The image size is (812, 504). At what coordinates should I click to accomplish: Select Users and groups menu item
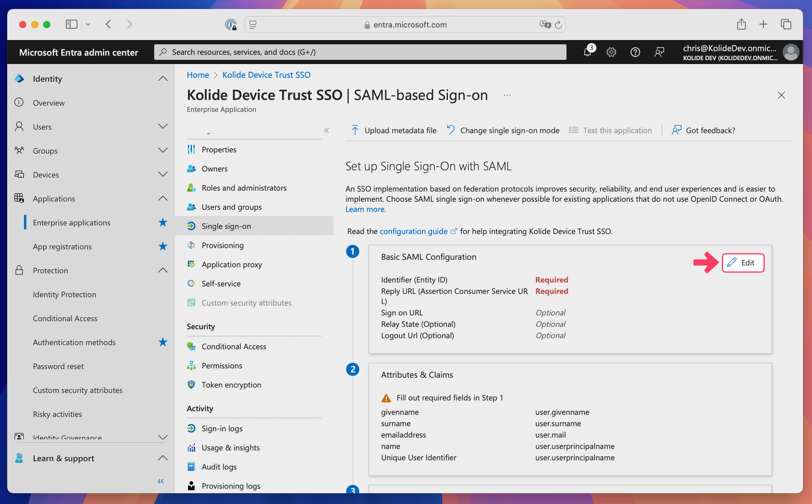coord(231,207)
